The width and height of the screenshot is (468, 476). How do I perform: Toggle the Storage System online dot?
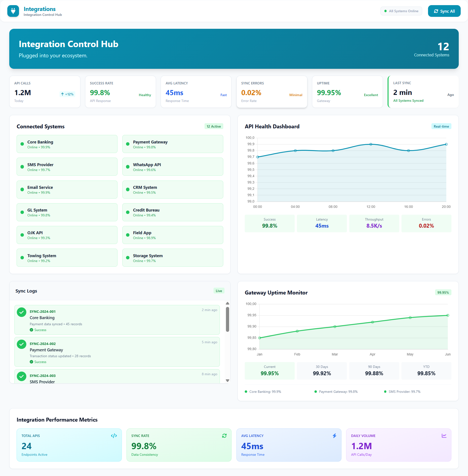point(127,258)
